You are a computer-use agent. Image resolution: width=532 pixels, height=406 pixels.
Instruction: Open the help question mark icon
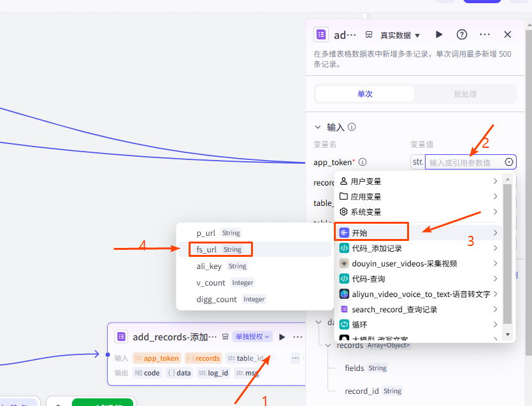pyautogui.click(x=462, y=34)
